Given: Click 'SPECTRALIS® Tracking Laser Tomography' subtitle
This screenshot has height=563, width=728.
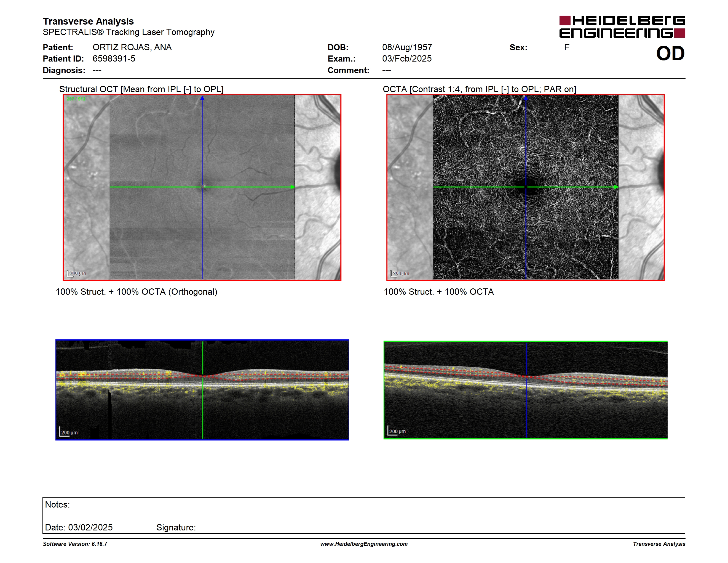Looking at the screenshot, I should coord(128,32).
